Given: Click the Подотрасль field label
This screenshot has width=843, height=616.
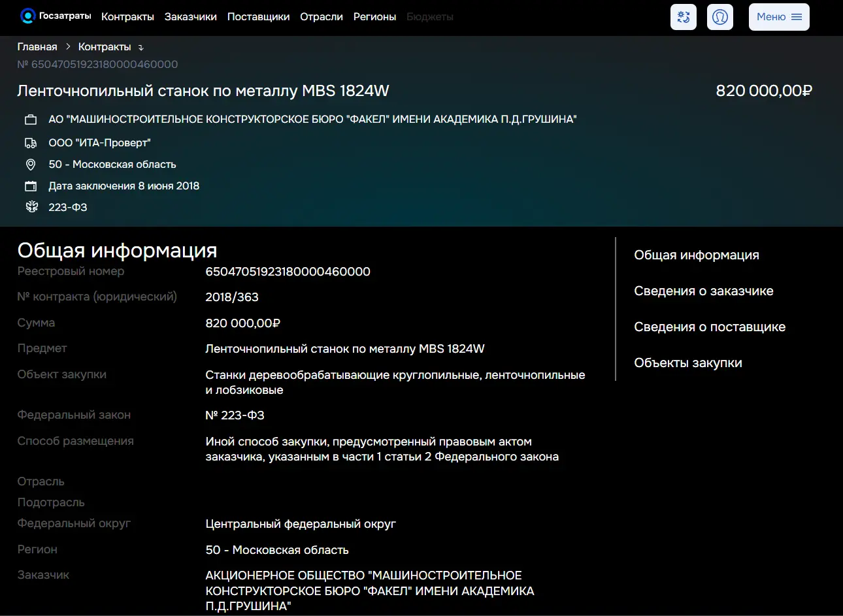Looking at the screenshot, I should (x=51, y=502).
